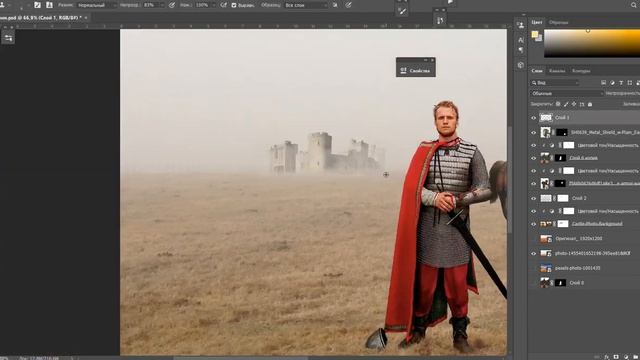The image size is (640, 360).
Task: Open the Наж. 100% slider arrow
Action: [213, 5]
